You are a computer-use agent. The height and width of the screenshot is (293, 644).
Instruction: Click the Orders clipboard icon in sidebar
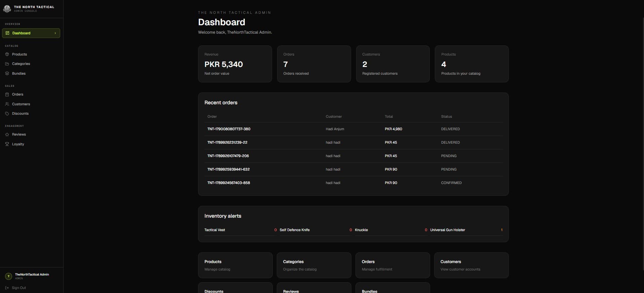click(x=7, y=94)
